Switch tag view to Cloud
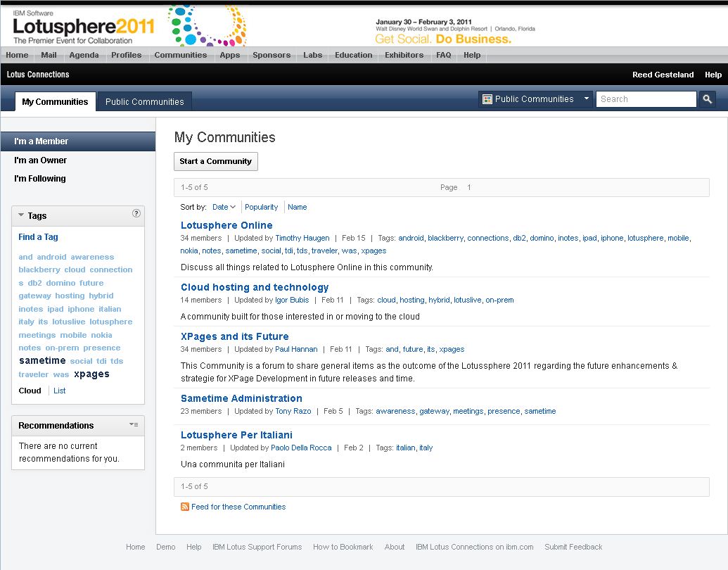 coord(30,391)
